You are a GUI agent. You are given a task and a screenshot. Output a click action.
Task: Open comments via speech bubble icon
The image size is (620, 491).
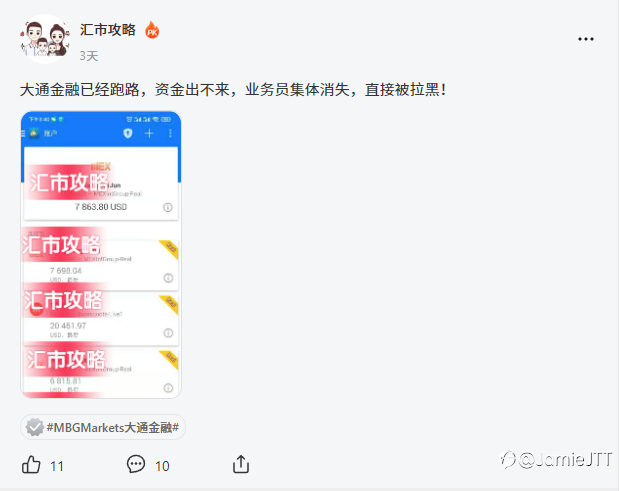point(136,464)
